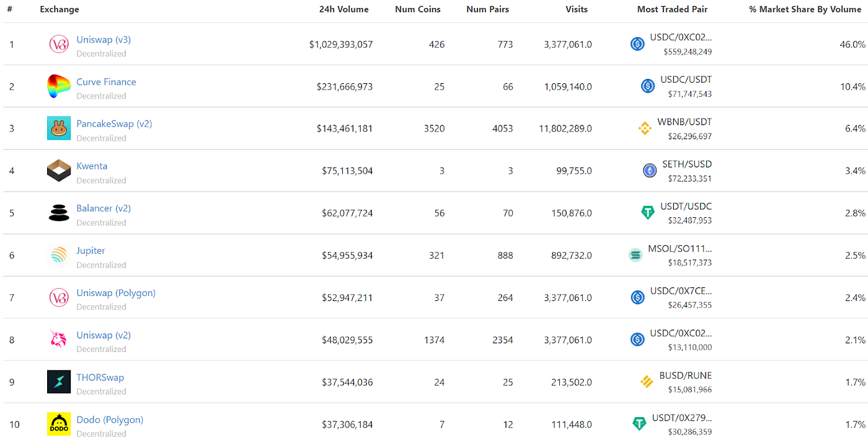Open the Dodo (Polygon) exchange link
The height and width of the screenshot is (445, 868).
pos(110,420)
